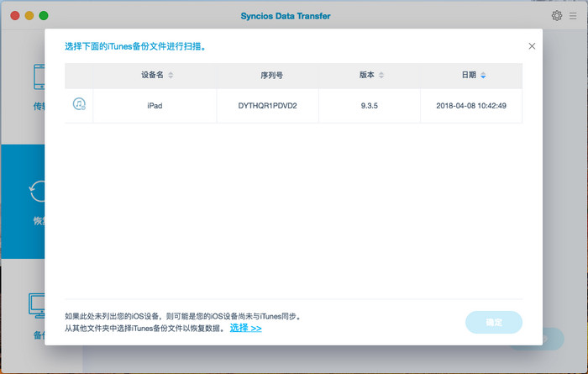Screen dimensions: 588x374
Task: Open the computer backup sidebar icon
Action: point(37,306)
